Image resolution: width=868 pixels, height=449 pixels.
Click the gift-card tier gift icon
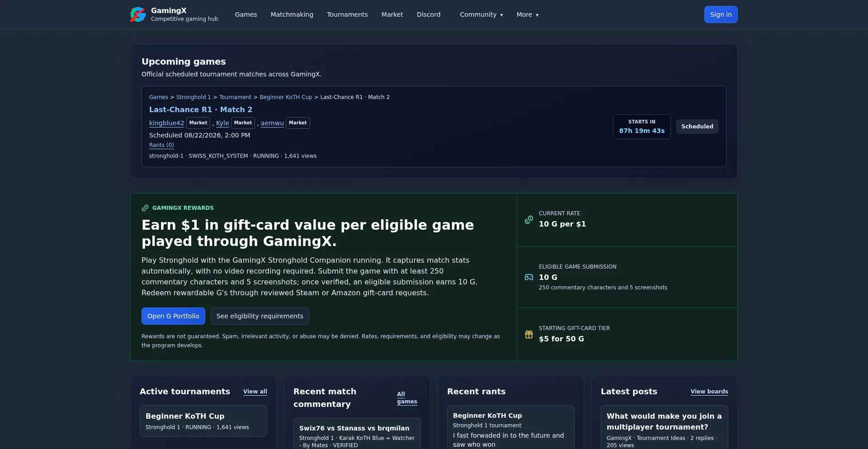coord(529,334)
